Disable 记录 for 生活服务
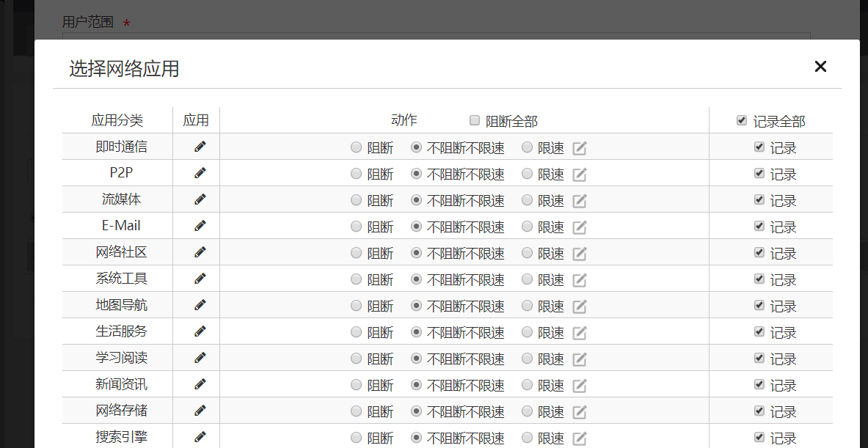The image size is (868, 448). (759, 331)
